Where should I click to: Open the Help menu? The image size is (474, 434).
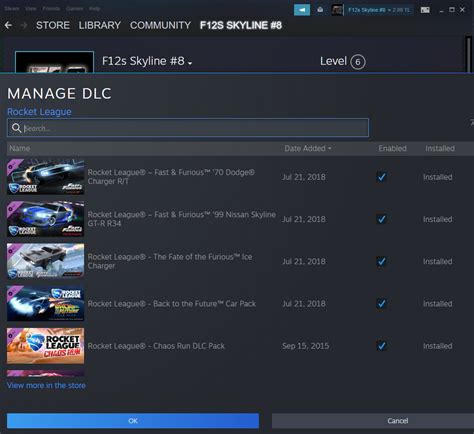[94, 8]
